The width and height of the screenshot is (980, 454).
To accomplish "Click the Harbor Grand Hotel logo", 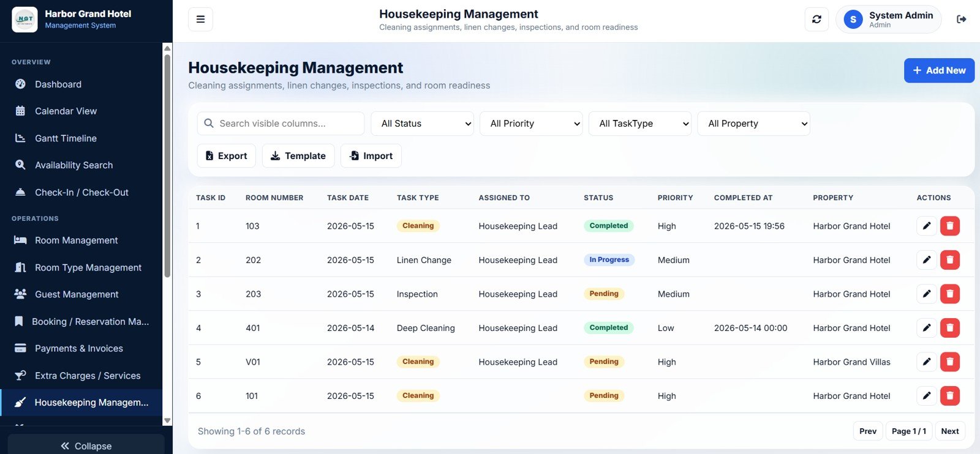I will pyautogui.click(x=24, y=20).
